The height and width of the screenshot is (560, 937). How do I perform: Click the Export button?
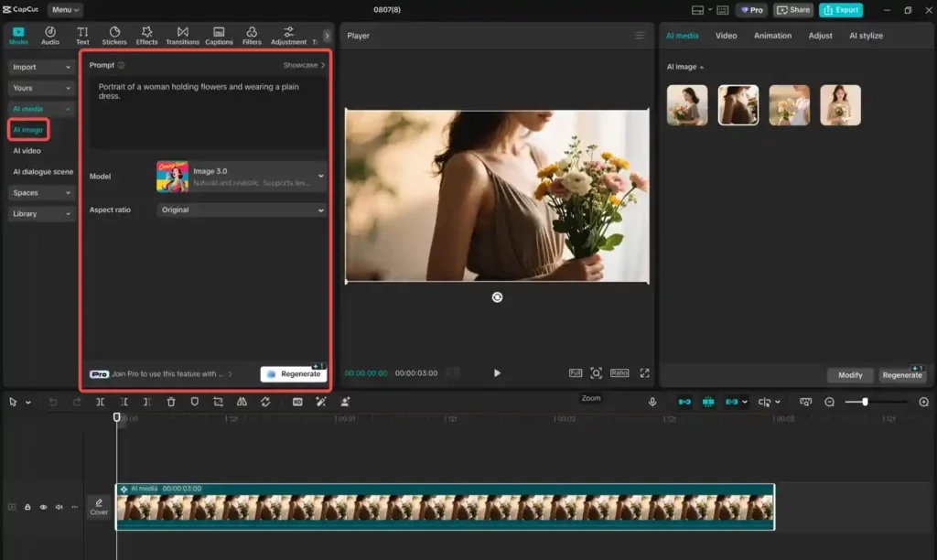840,10
